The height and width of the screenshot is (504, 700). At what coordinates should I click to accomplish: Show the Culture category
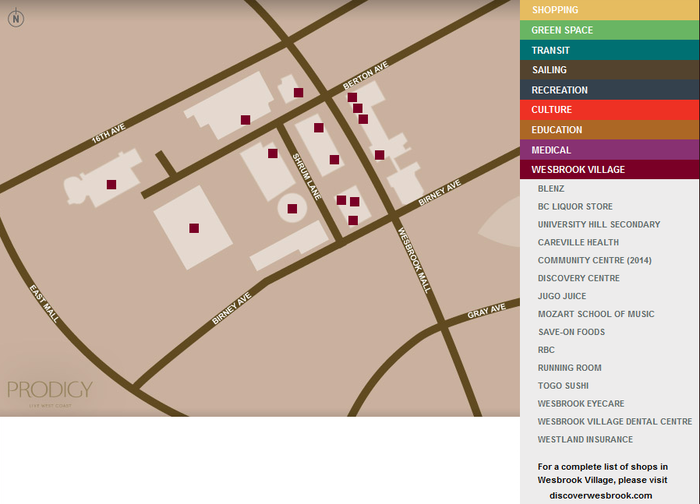coord(609,110)
